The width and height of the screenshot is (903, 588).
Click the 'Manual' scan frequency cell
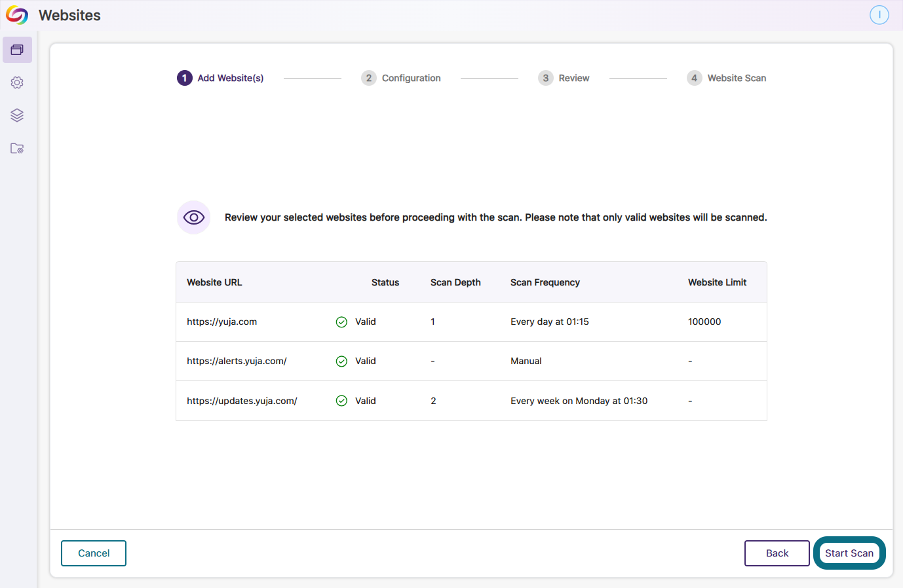click(526, 361)
